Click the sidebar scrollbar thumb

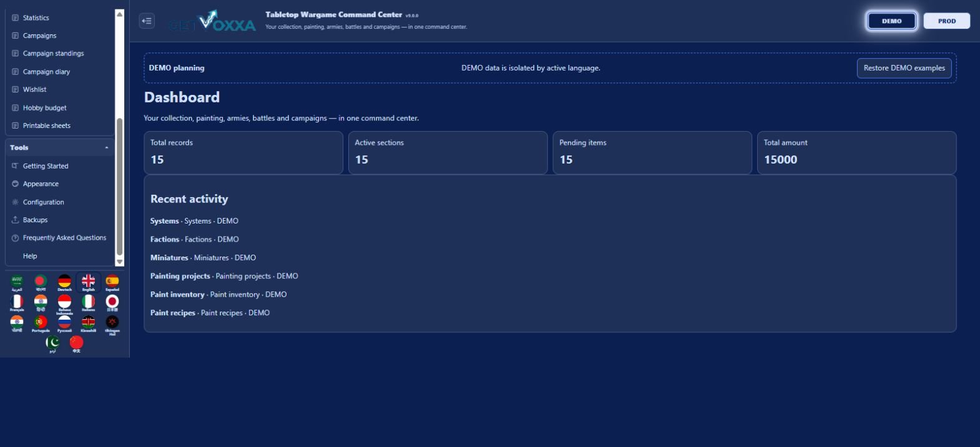120,186
